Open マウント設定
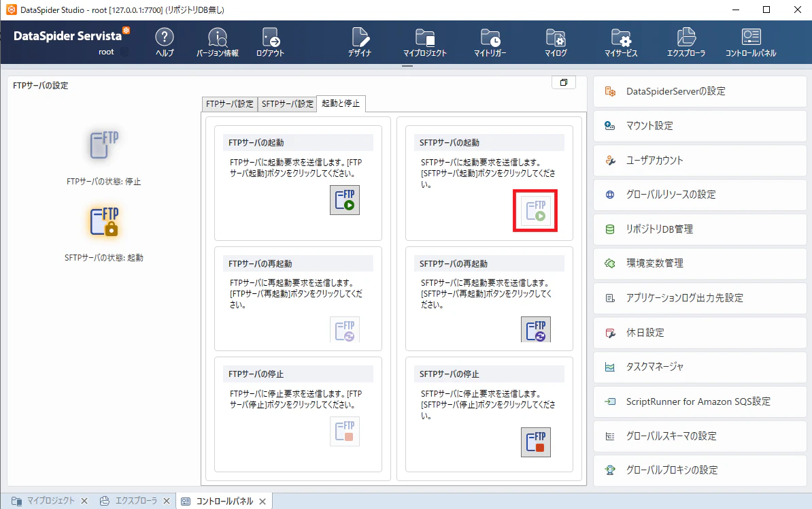 (x=700, y=126)
